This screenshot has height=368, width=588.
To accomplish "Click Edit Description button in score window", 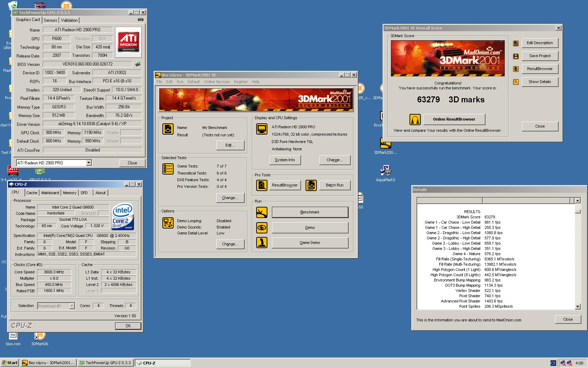I will tap(540, 43).
